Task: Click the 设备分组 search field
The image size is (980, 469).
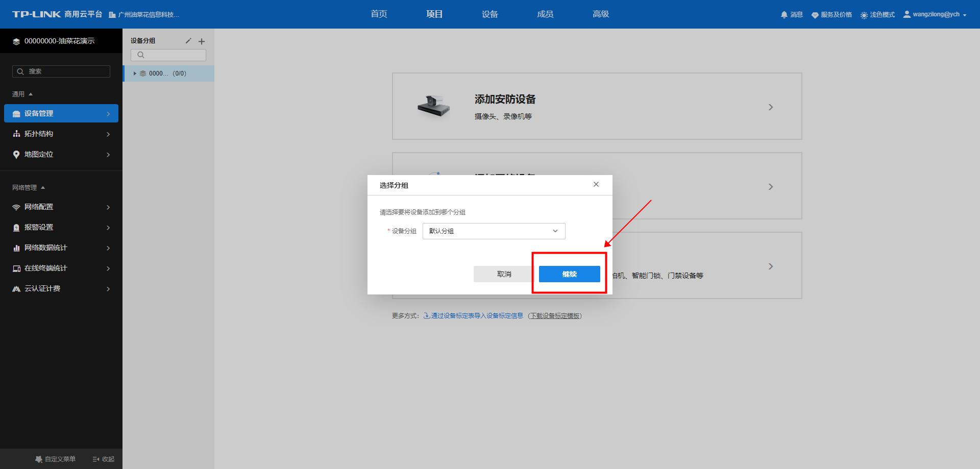Action: pos(168,55)
